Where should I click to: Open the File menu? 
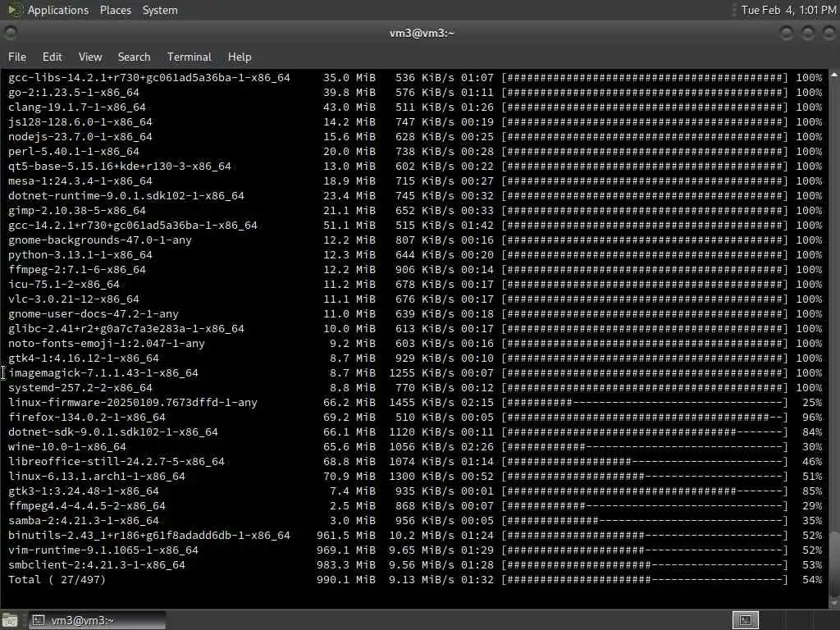coord(16,57)
